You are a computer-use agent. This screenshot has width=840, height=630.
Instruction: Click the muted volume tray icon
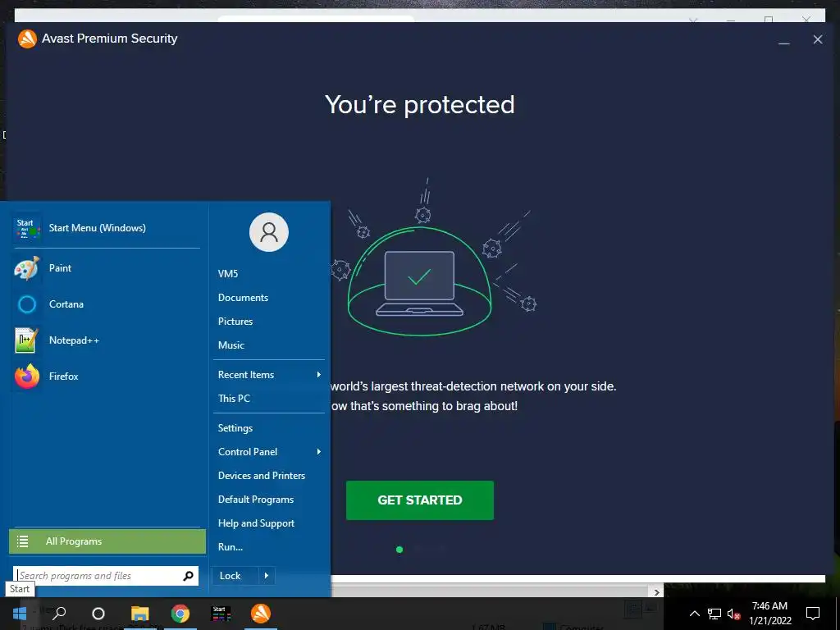(x=734, y=614)
